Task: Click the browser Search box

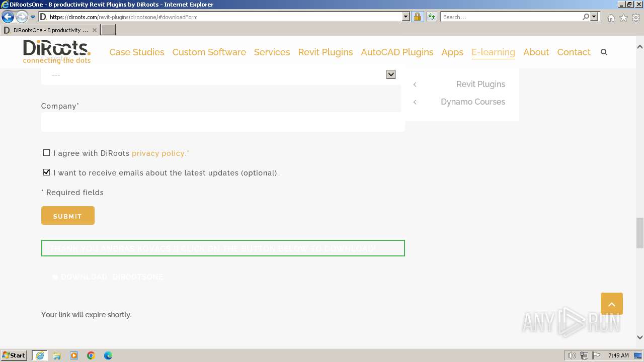Action: (x=511, y=17)
